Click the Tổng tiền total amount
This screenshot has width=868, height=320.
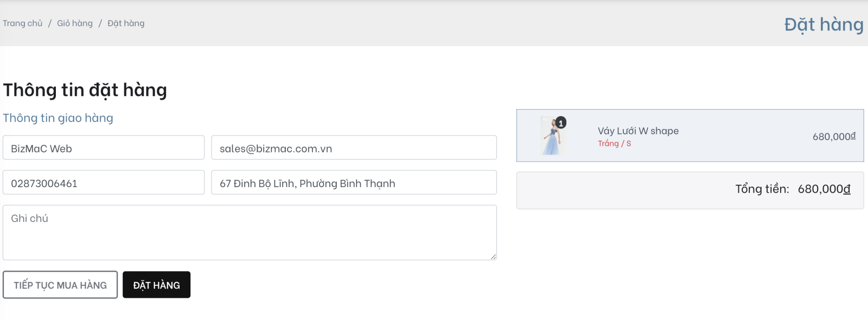(x=824, y=189)
